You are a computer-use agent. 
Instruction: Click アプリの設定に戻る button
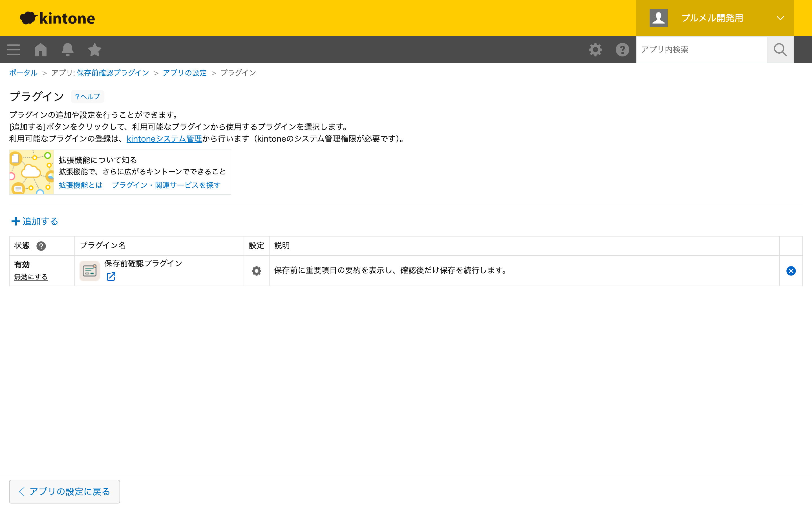[x=64, y=492]
